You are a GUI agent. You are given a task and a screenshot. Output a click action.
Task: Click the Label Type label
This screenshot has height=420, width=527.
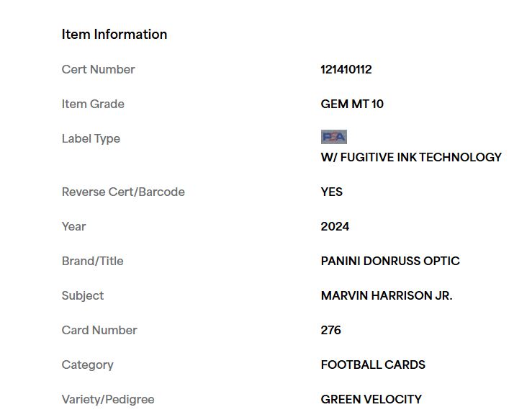pyautogui.click(x=91, y=138)
